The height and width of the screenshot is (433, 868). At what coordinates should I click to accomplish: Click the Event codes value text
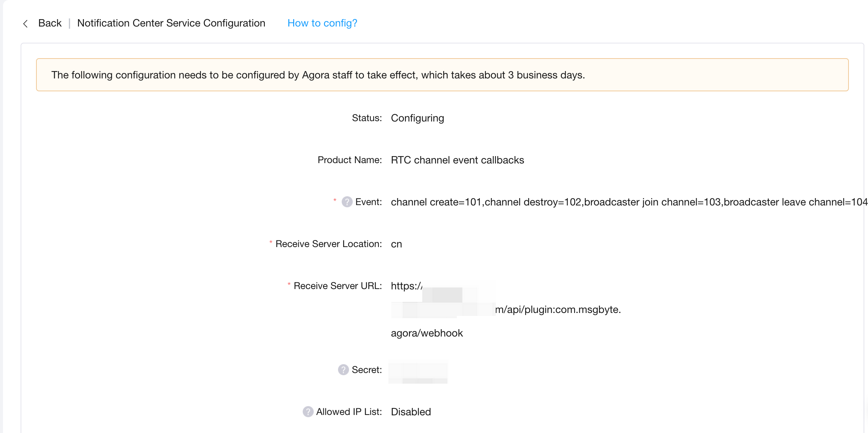(x=629, y=202)
